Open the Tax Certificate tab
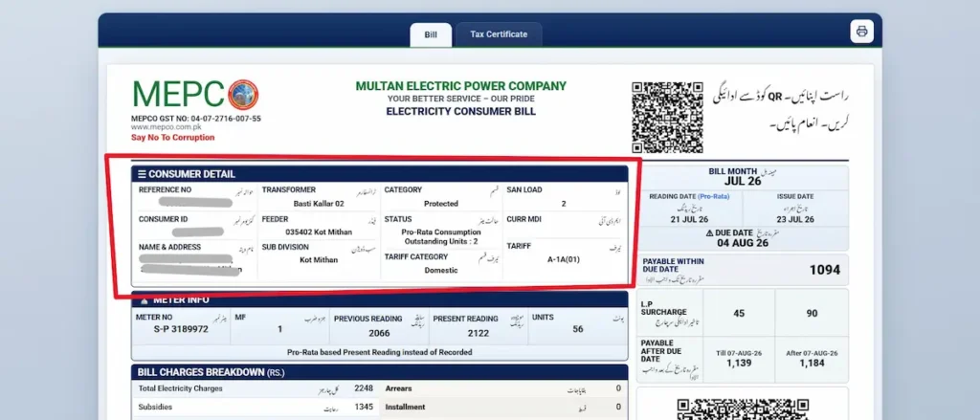980x420 pixels. (x=498, y=34)
